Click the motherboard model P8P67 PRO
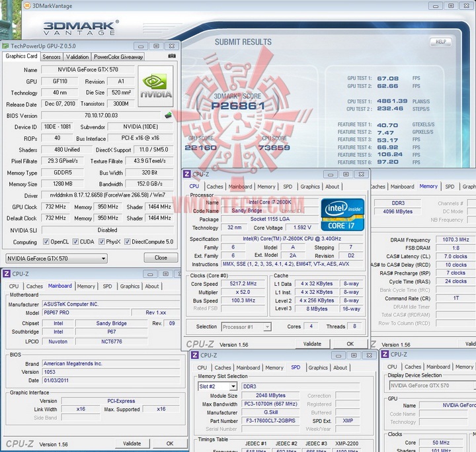 (86, 312)
